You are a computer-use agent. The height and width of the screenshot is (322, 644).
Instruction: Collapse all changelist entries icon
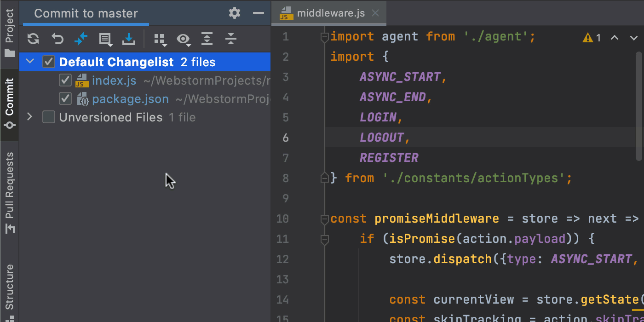point(230,39)
